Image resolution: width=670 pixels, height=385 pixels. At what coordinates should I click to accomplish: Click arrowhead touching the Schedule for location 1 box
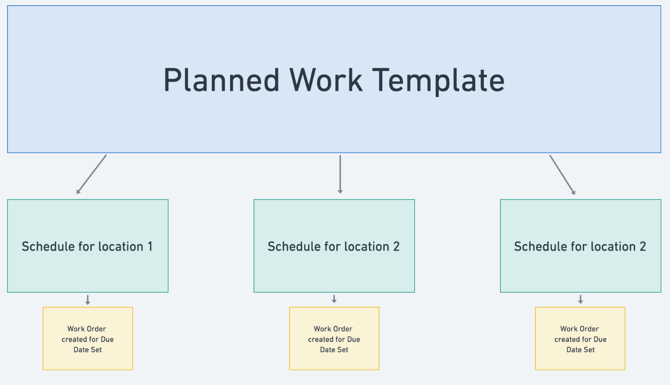[78, 192]
